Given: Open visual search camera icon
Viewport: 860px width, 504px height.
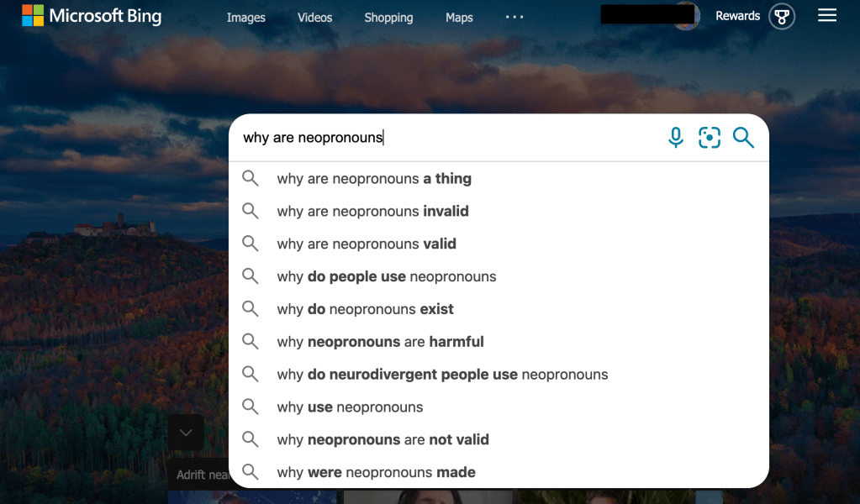Looking at the screenshot, I should click(710, 138).
